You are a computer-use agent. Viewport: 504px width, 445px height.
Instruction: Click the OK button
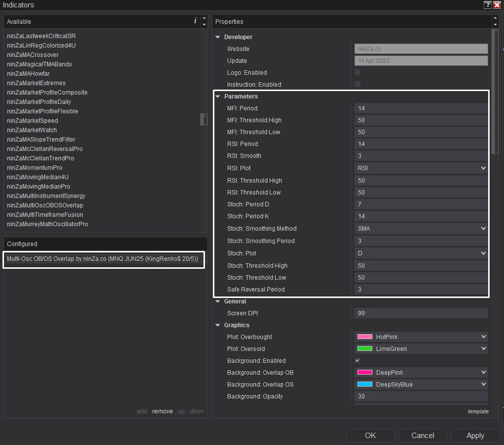coord(370,436)
